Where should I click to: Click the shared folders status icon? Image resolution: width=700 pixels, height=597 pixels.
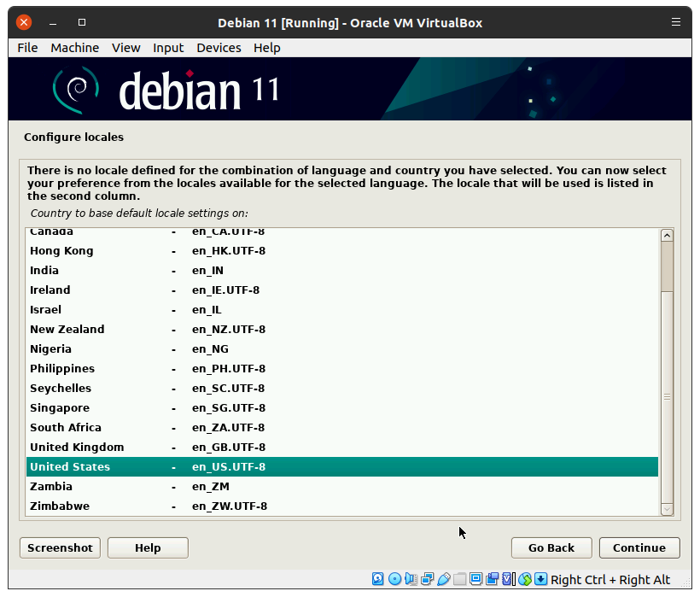(x=459, y=580)
